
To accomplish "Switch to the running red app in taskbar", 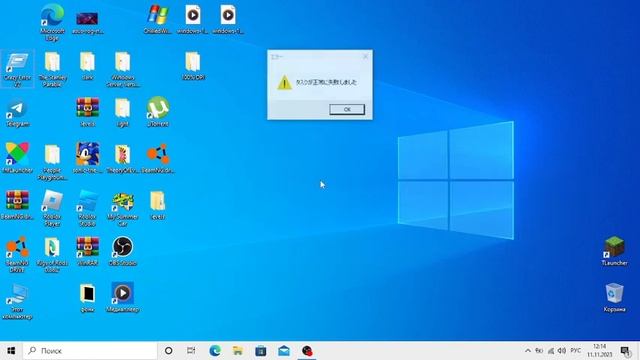I will [x=307, y=351].
